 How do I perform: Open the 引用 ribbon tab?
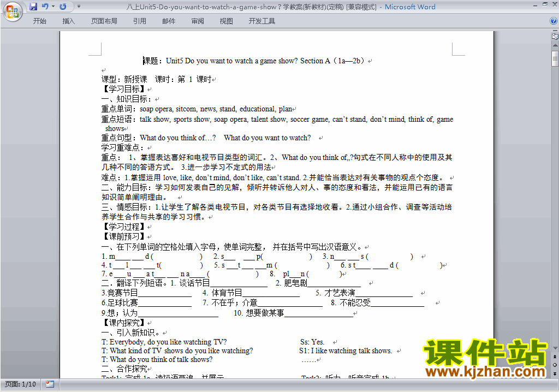(x=139, y=21)
